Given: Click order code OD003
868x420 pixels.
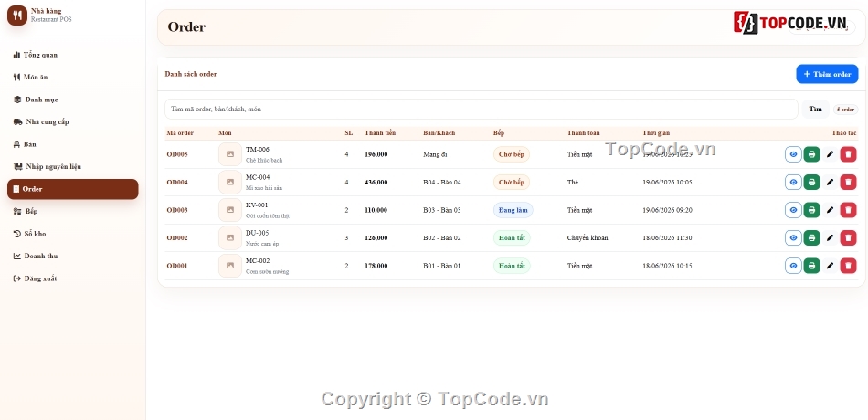Looking at the screenshot, I should 177,210.
